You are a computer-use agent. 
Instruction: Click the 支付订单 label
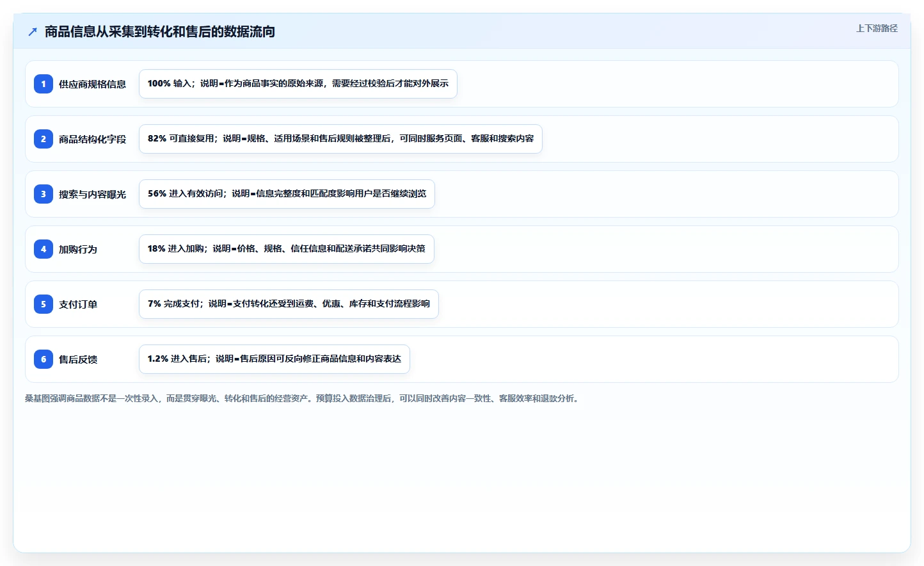coord(78,304)
